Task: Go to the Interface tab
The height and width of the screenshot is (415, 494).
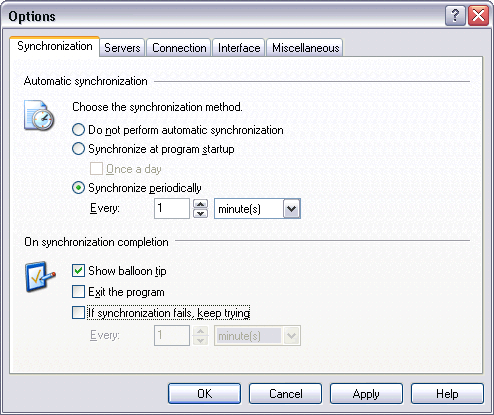Action: (239, 48)
